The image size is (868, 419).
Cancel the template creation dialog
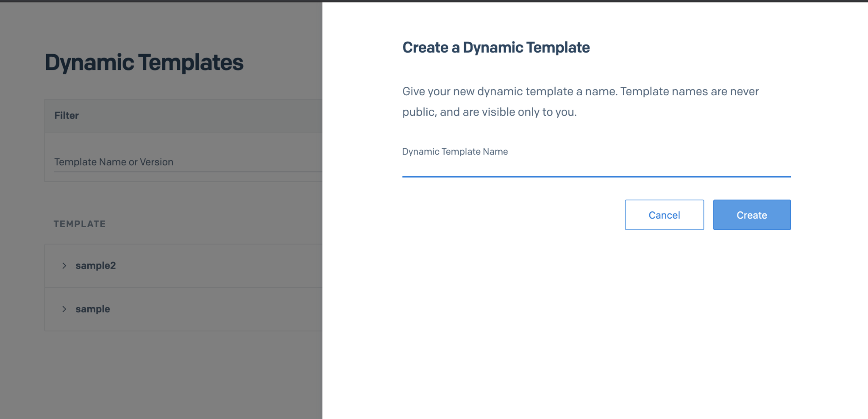point(664,215)
